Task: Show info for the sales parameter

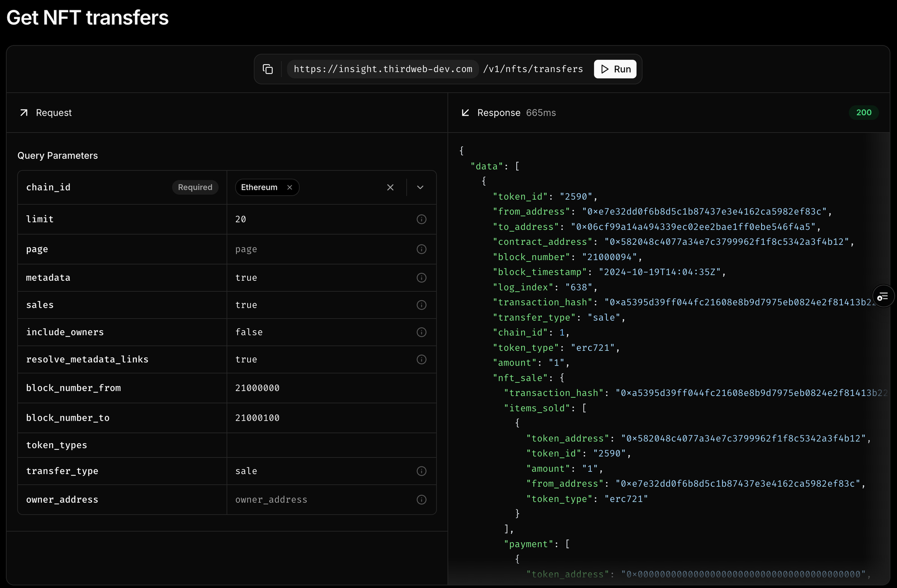Action: tap(421, 305)
